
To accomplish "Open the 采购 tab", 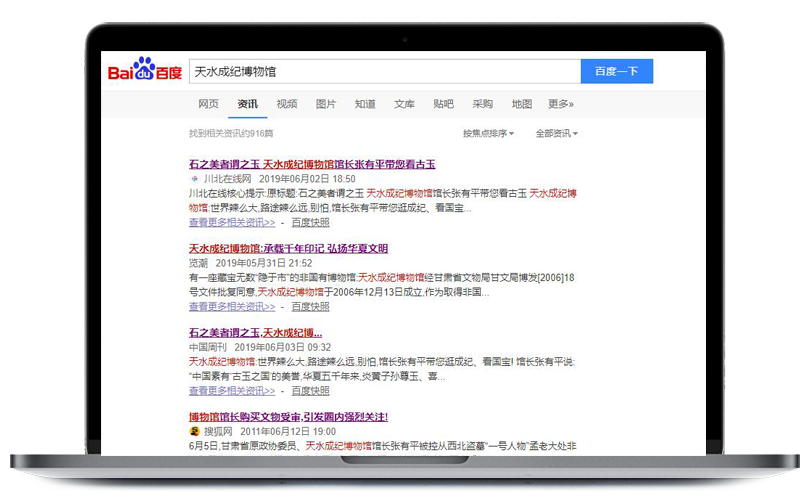I will pos(483,104).
